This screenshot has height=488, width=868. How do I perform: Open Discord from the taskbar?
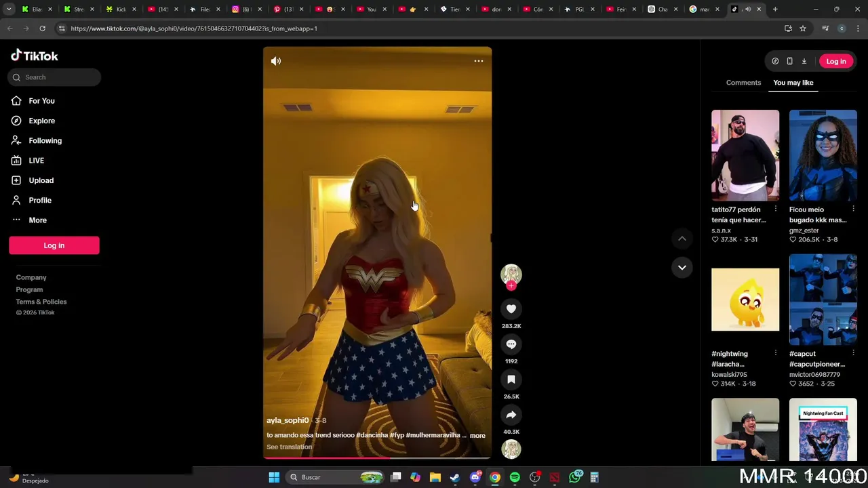pos(475,477)
